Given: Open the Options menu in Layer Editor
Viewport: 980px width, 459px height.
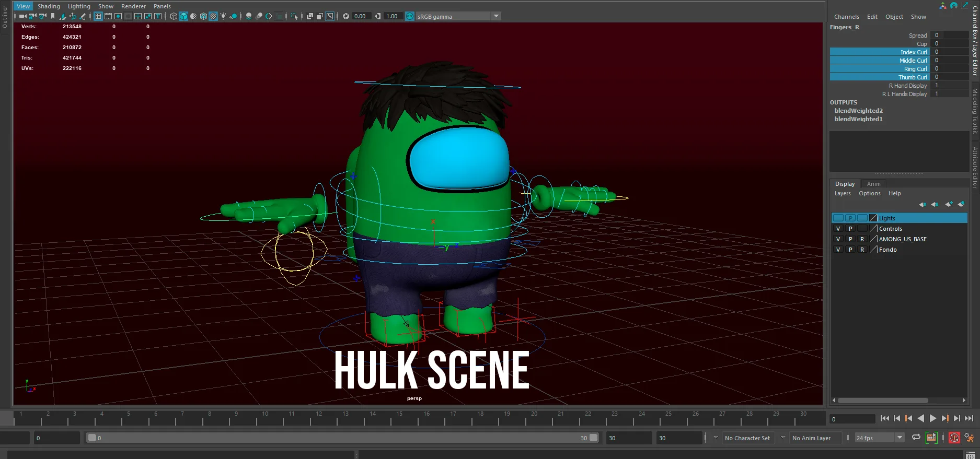Looking at the screenshot, I should click(869, 193).
